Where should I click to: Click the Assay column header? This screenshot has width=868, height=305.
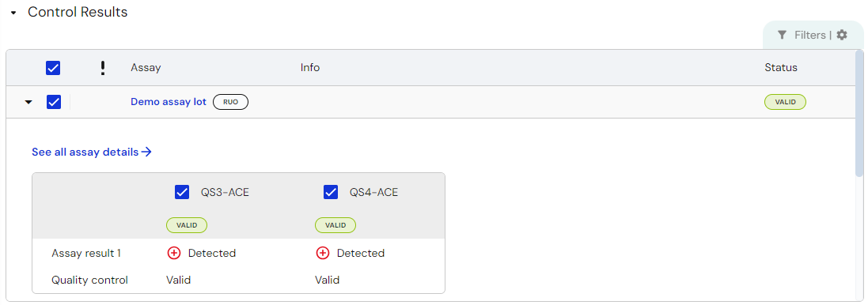point(146,68)
